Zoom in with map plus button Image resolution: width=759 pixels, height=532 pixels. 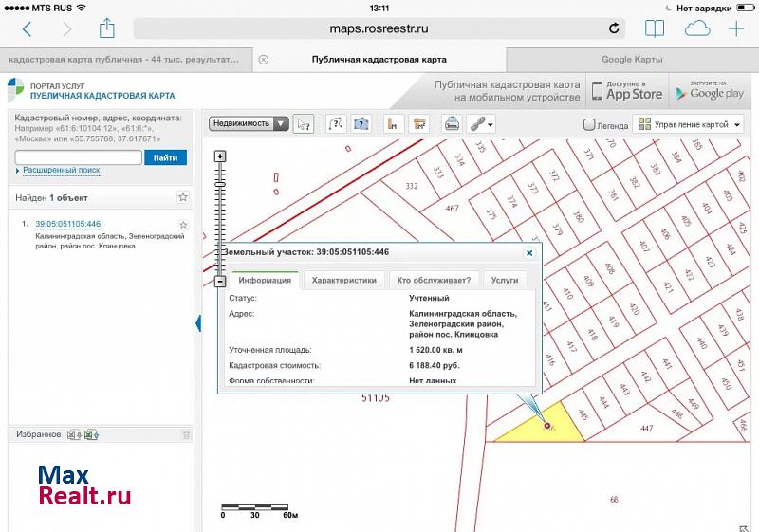pos(220,156)
